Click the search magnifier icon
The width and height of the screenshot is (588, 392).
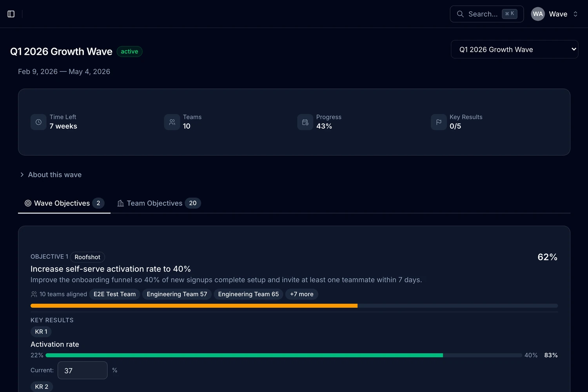click(x=460, y=14)
